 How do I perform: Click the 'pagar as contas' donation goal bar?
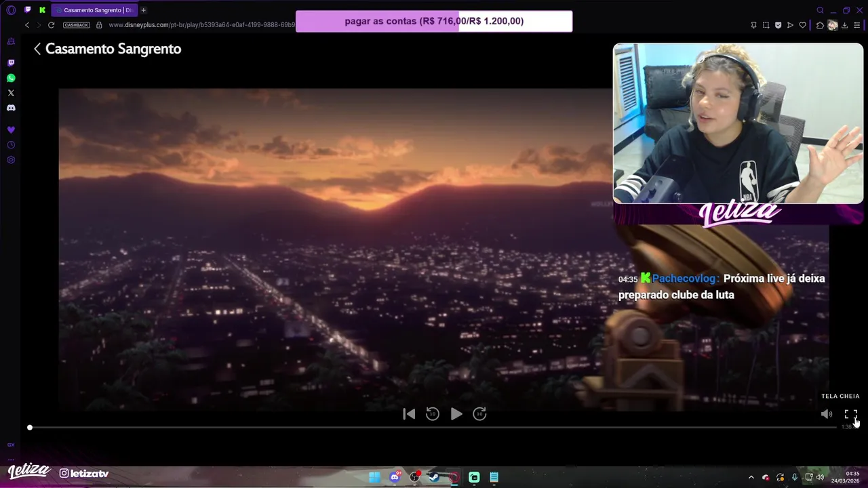click(434, 21)
